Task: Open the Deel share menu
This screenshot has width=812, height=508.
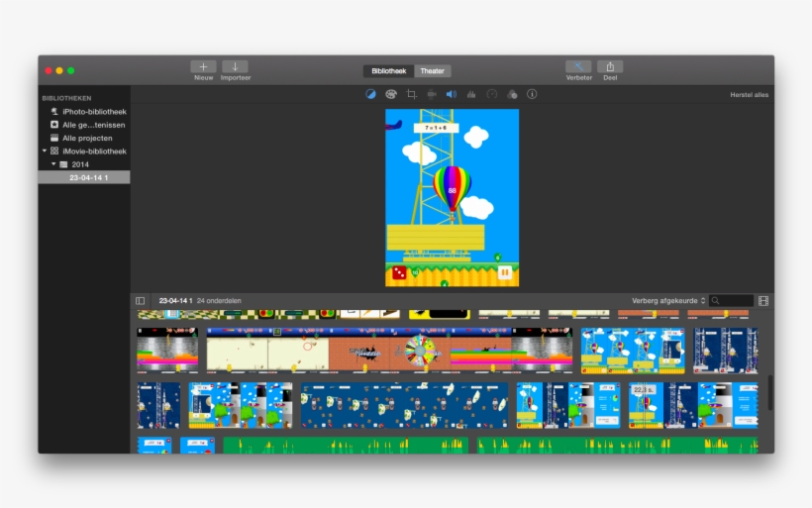Action: 610,66
